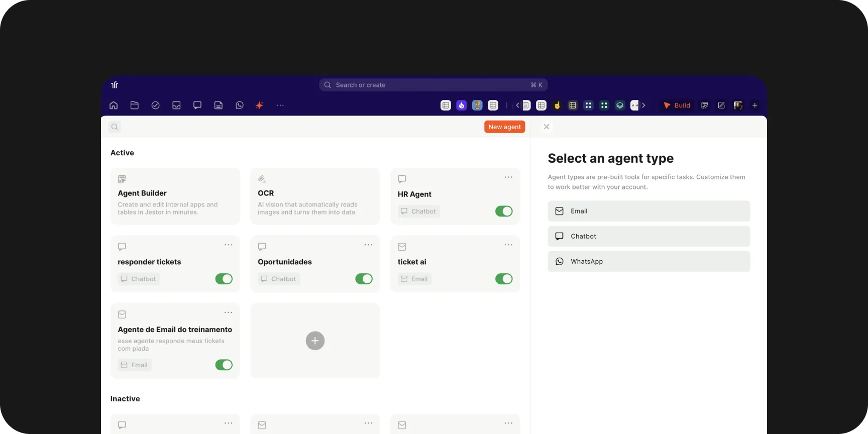868x434 pixels.
Task: Click the Email tag on ticket ai card
Action: 414,279
